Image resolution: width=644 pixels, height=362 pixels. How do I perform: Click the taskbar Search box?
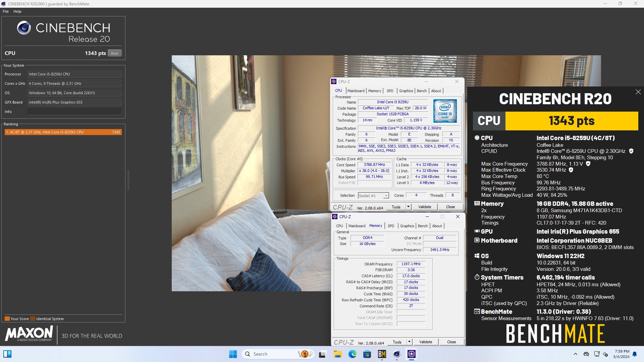point(278,354)
